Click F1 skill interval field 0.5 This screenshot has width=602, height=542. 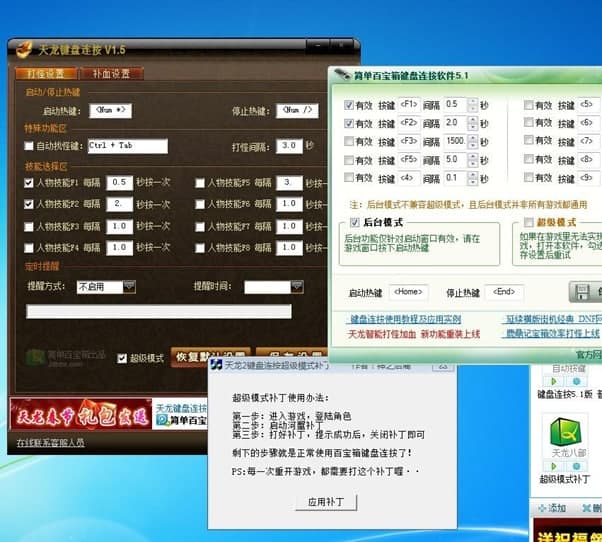pos(120,183)
